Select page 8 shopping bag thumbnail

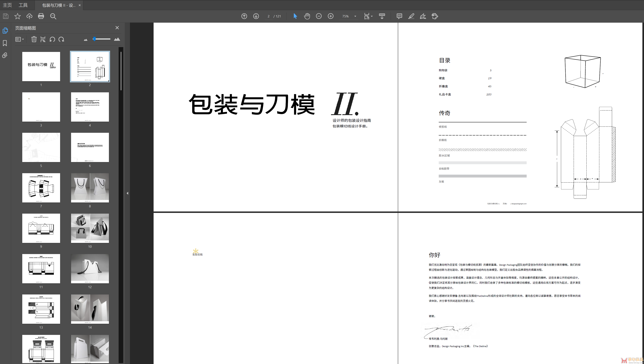[x=90, y=188]
